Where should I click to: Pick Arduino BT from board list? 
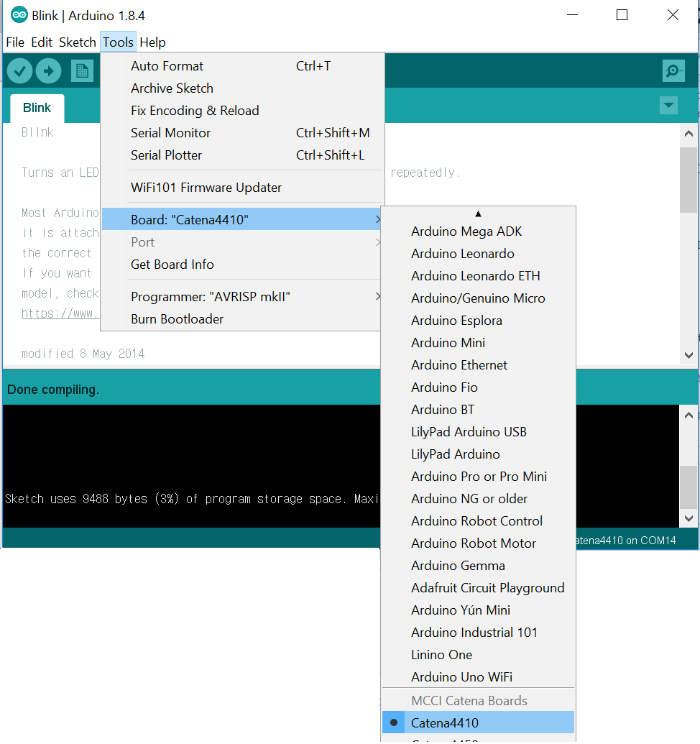point(478,410)
